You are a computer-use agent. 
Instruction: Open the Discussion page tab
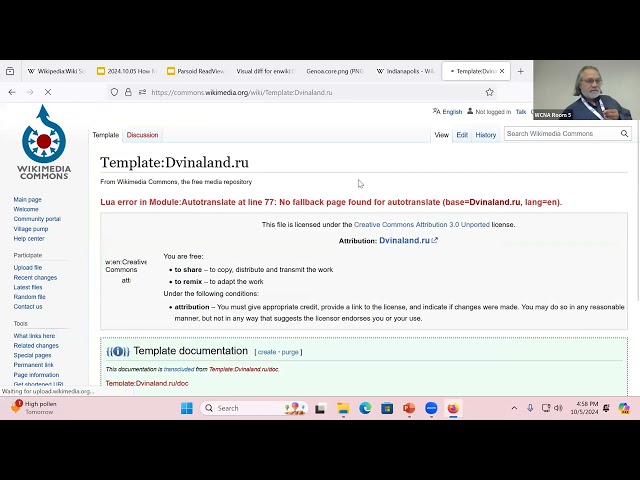(142, 135)
